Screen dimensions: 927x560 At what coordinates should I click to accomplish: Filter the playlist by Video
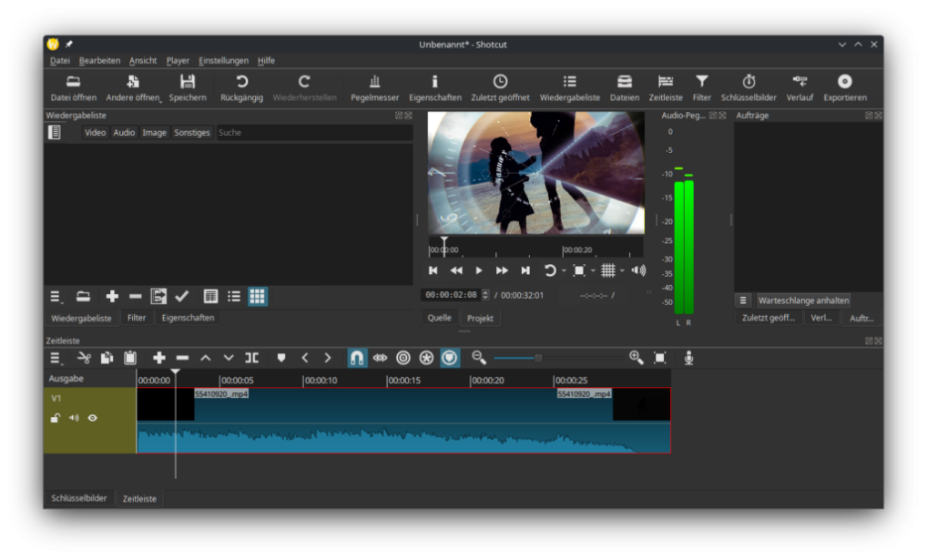(96, 132)
